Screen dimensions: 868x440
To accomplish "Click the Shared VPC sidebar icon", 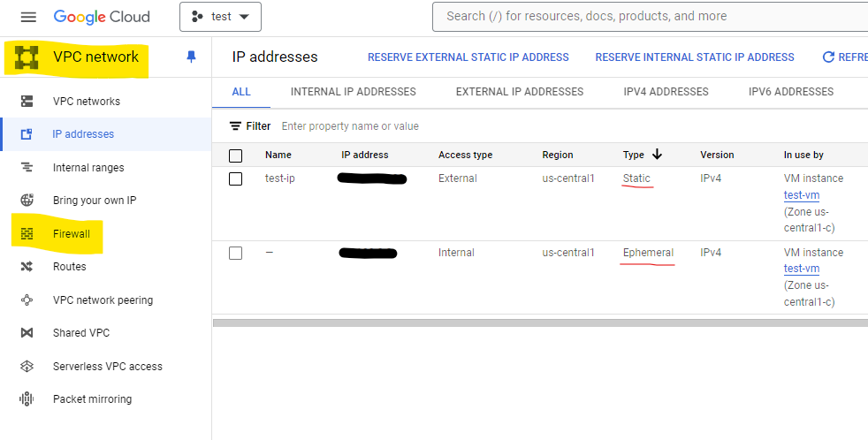I will pyautogui.click(x=27, y=332).
